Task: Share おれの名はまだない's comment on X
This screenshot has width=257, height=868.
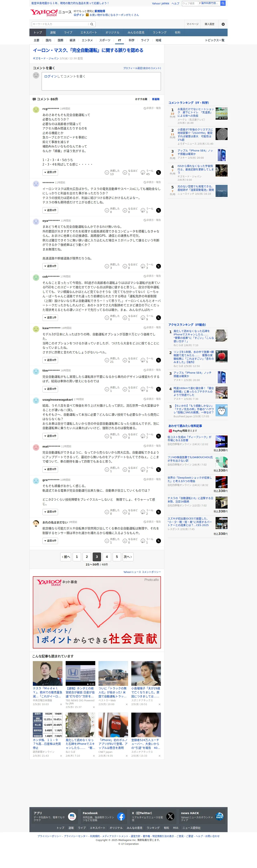Action: coord(158,541)
